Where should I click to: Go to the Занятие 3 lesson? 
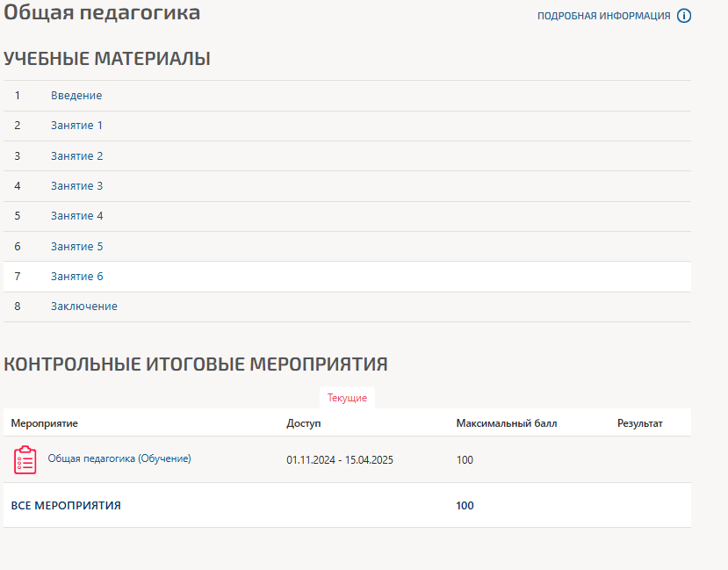click(x=76, y=186)
